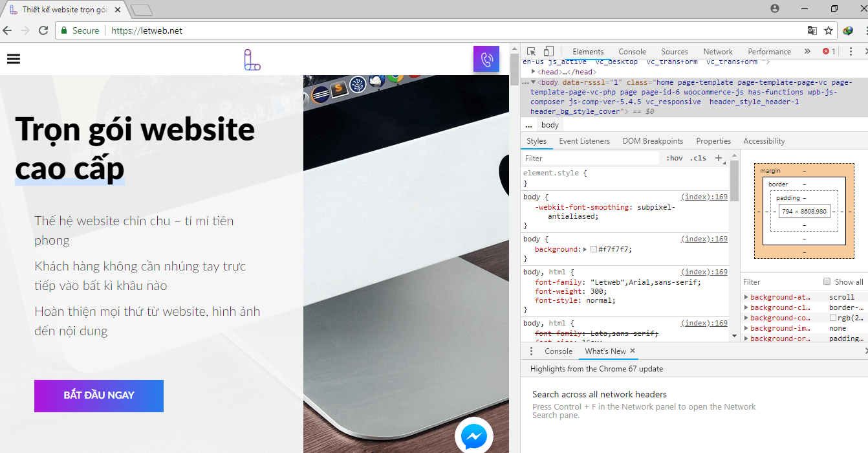Viewport: 868px width, 453px height.
Task: Open the Console tab in bottom drawer
Action: (x=558, y=351)
